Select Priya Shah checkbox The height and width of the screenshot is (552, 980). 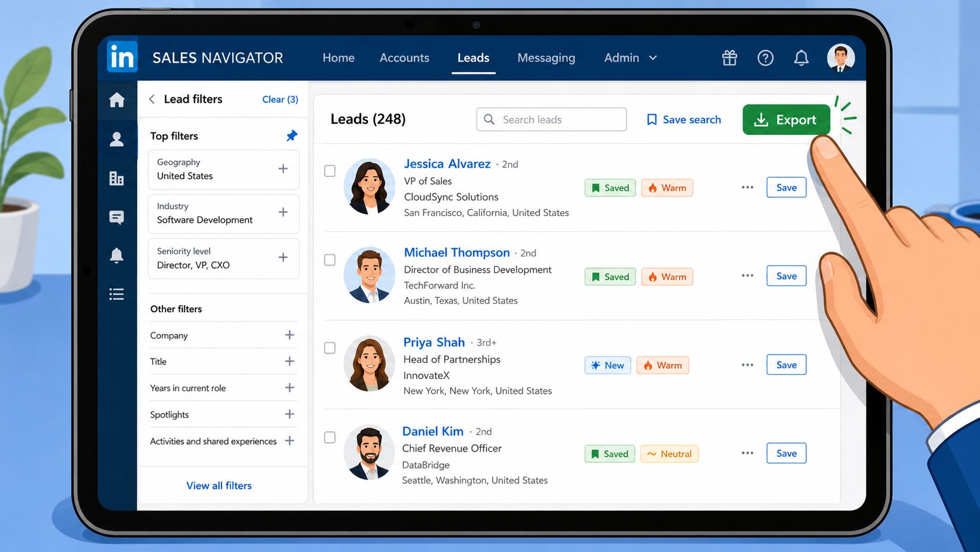pyautogui.click(x=330, y=348)
